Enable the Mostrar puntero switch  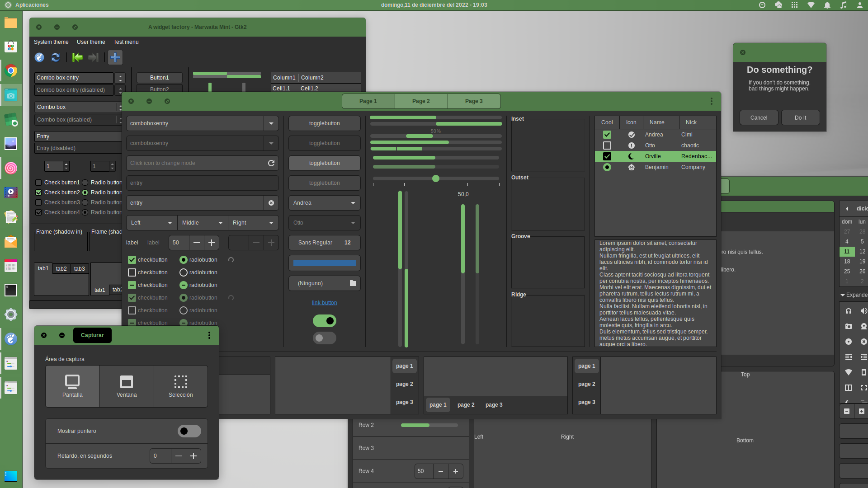(189, 431)
